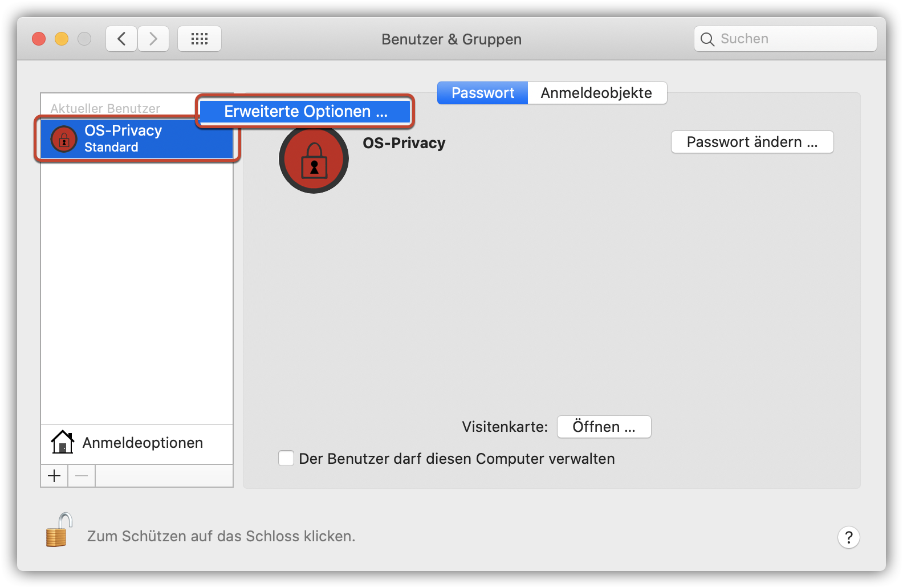Click the back navigation arrow
The width and height of the screenshot is (903, 588).
[x=121, y=39]
